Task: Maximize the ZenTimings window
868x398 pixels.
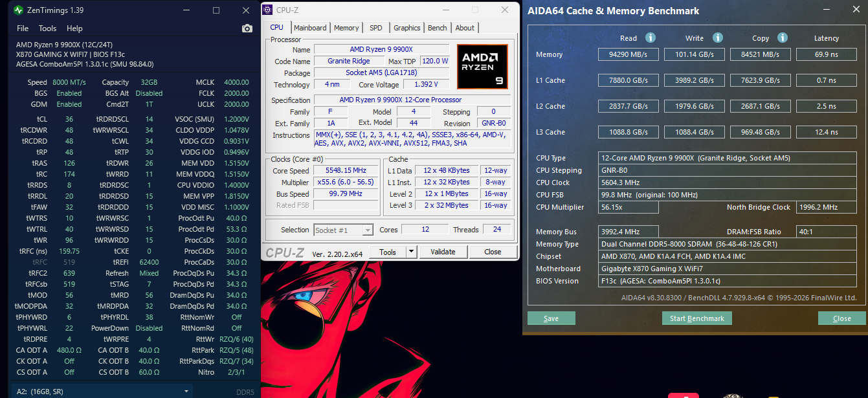Action: coord(216,10)
